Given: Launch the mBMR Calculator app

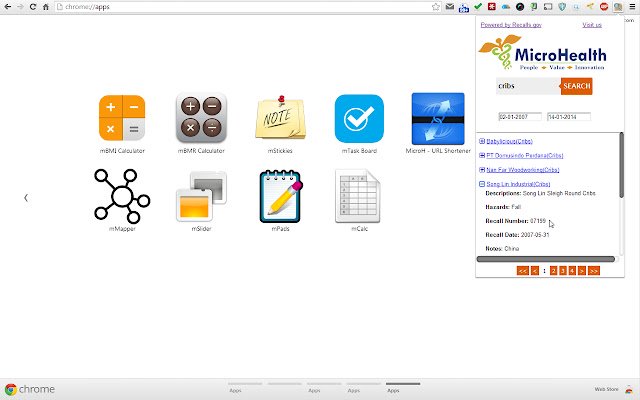Looking at the screenshot, I should (x=201, y=118).
